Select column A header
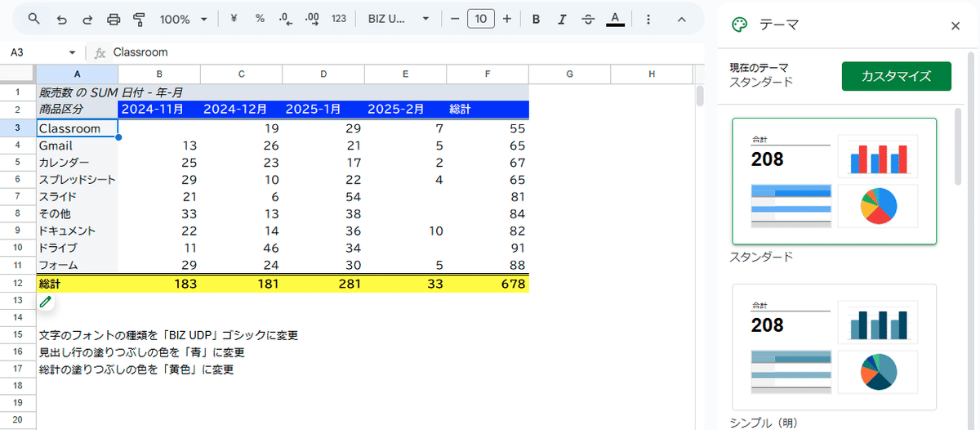The image size is (980, 430). point(78,74)
